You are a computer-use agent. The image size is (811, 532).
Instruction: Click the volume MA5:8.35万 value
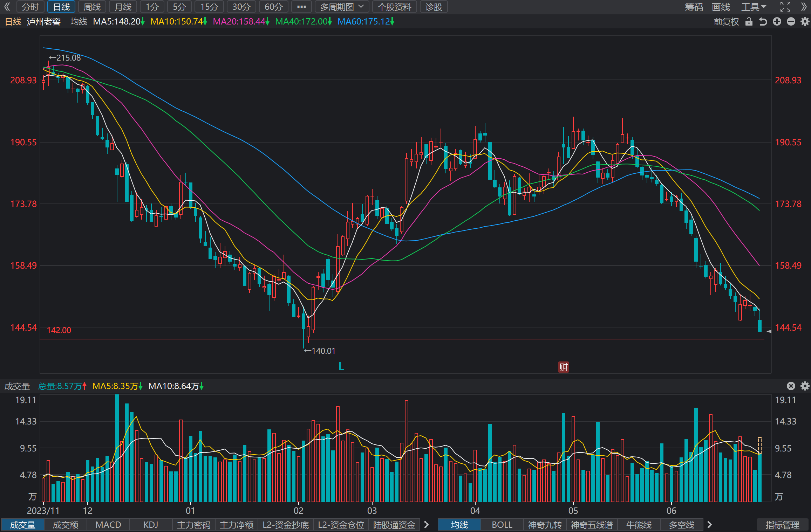(x=117, y=386)
